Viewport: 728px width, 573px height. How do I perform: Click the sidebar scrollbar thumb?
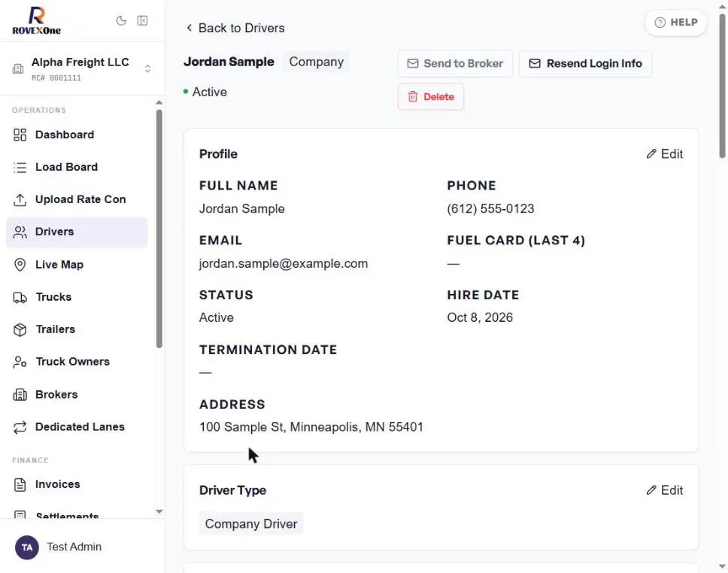pyautogui.click(x=159, y=229)
